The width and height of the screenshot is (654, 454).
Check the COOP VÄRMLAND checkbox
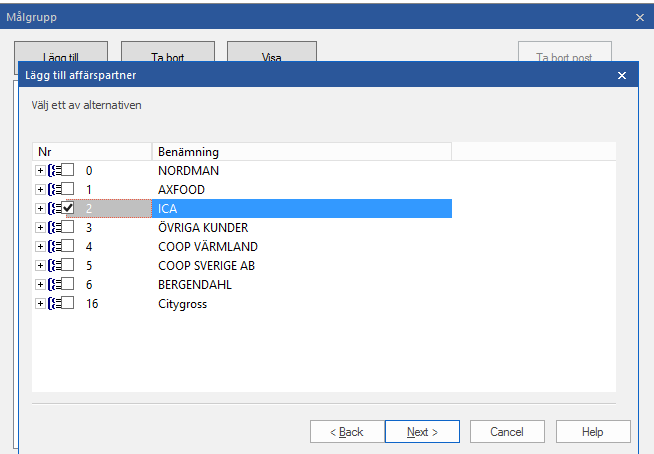point(68,246)
